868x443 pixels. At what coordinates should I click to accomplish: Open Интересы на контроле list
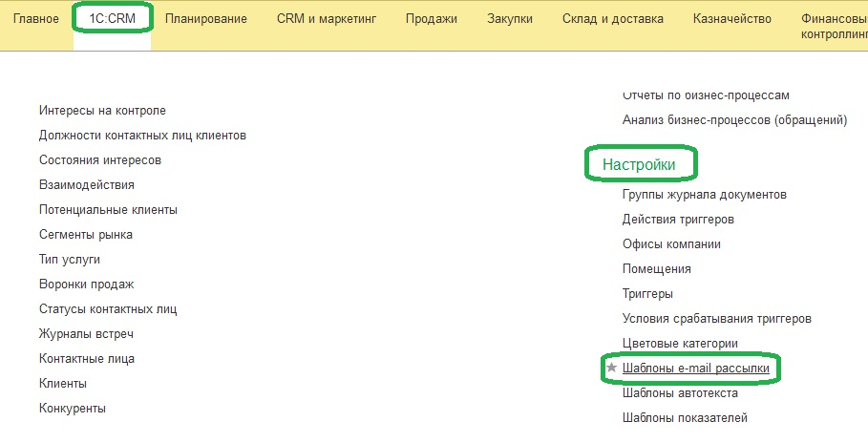pyautogui.click(x=102, y=111)
